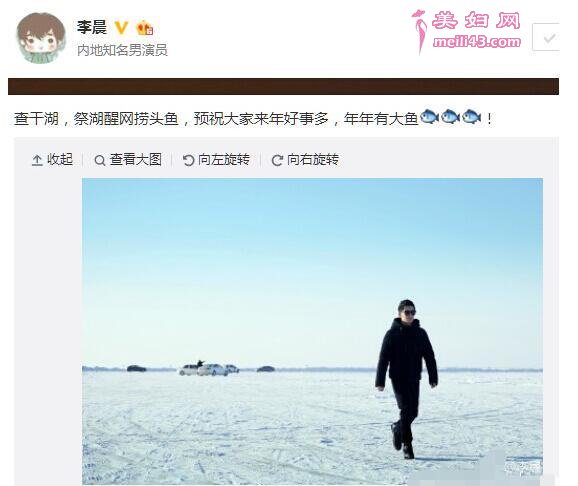Image resolution: width=578 pixels, height=486 pixels.
Task: Click the last fish emoji
Action: tap(472, 117)
